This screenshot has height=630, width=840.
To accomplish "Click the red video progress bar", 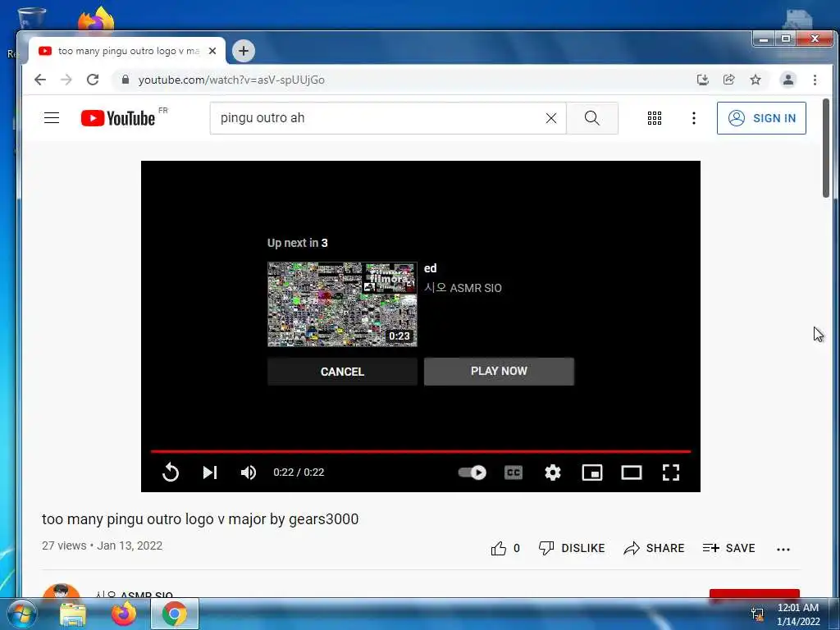I will (x=421, y=452).
